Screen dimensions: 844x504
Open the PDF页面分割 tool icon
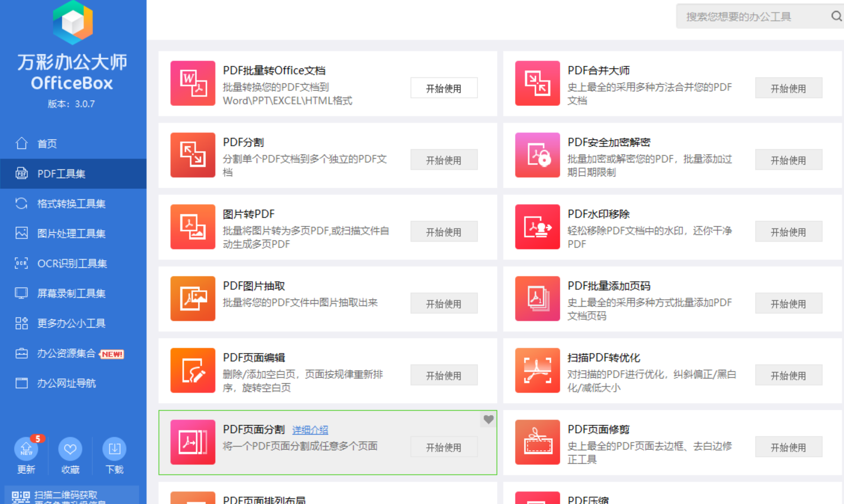(193, 442)
